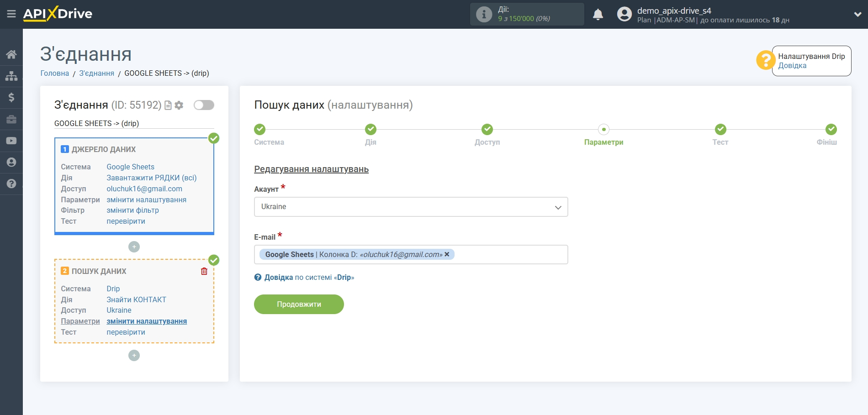Click the Drip system link
868x415 pixels.
(113, 289)
